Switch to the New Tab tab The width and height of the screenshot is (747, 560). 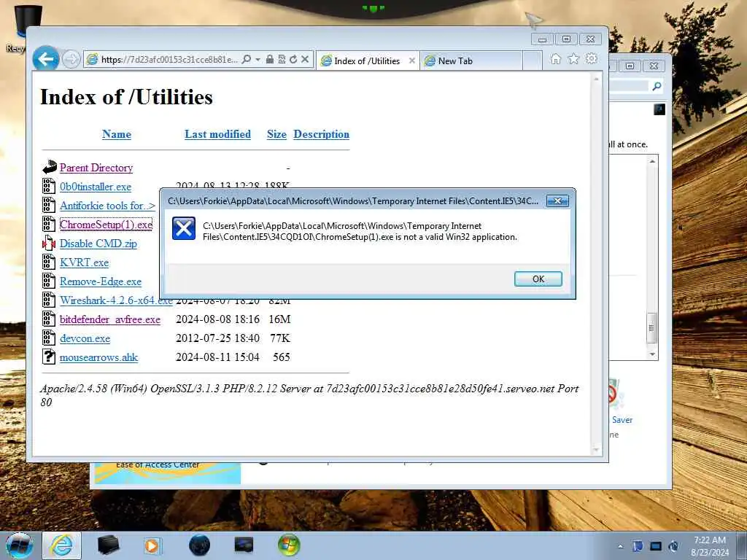(x=471, y=61)
